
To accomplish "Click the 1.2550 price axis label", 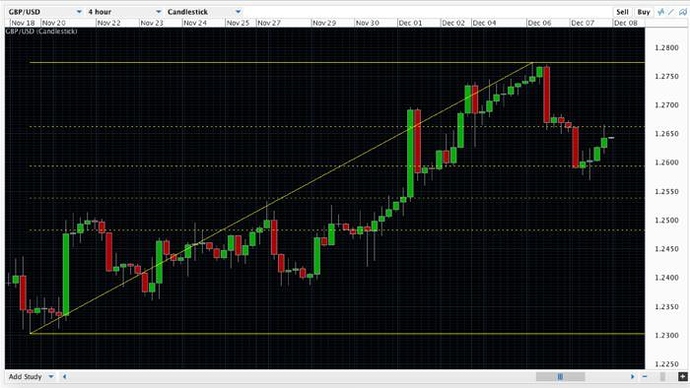I will click(x=667, y=191).
